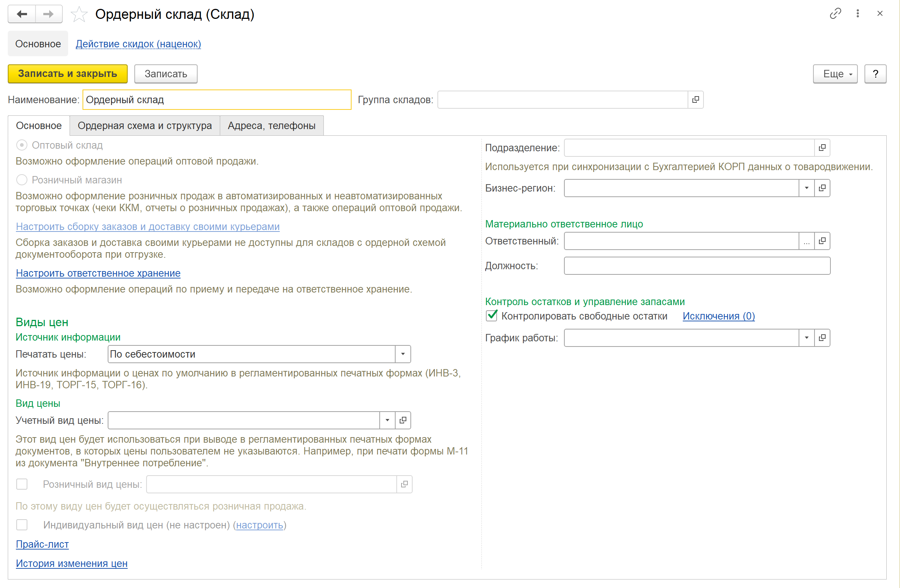900x588 pixels.
Task: Open the three-dot options menu
Action: [x=858, y=14]
